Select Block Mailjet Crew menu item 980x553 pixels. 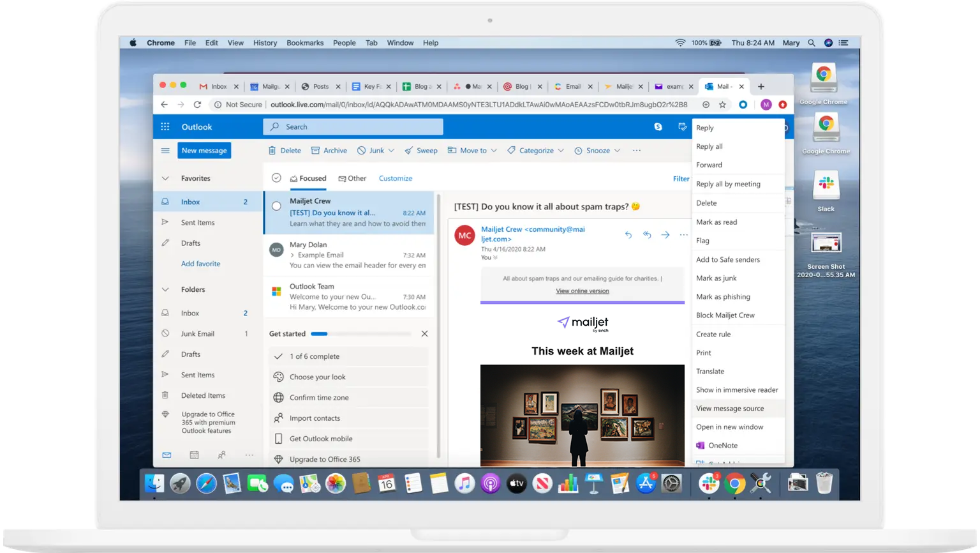point(738,315)
